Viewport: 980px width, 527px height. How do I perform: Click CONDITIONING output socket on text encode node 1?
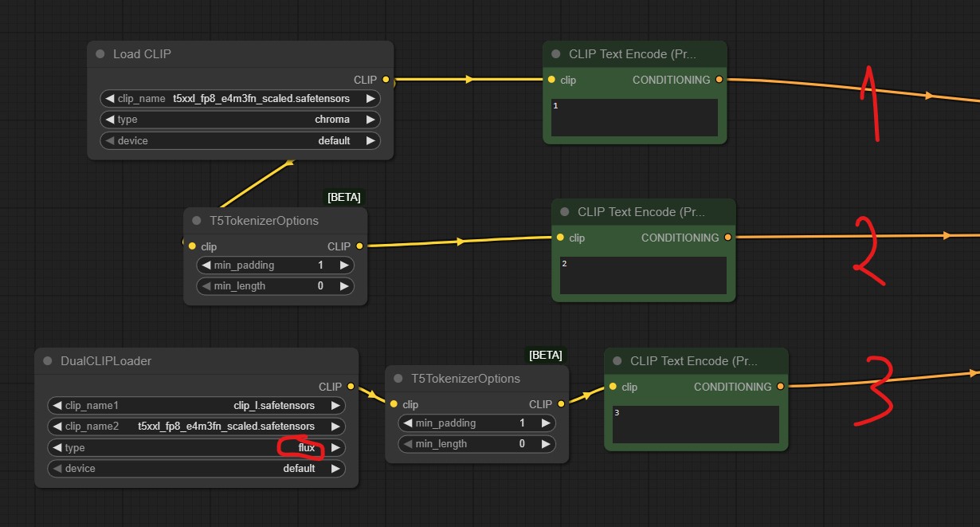719,80
